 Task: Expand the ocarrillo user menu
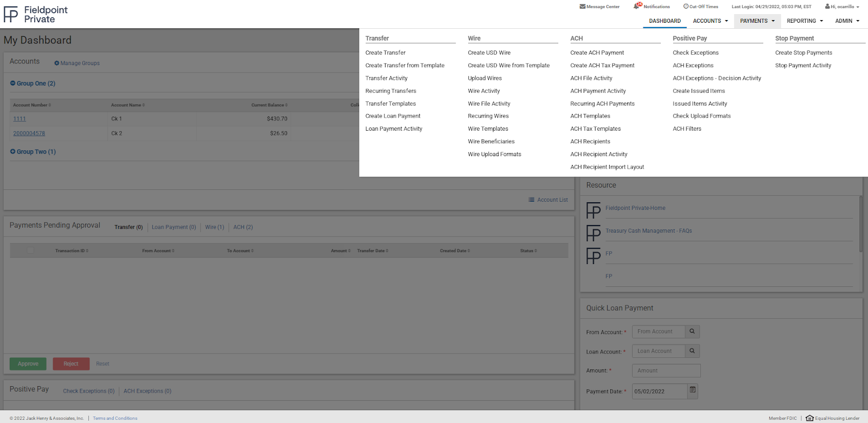[x=842, y=7]
